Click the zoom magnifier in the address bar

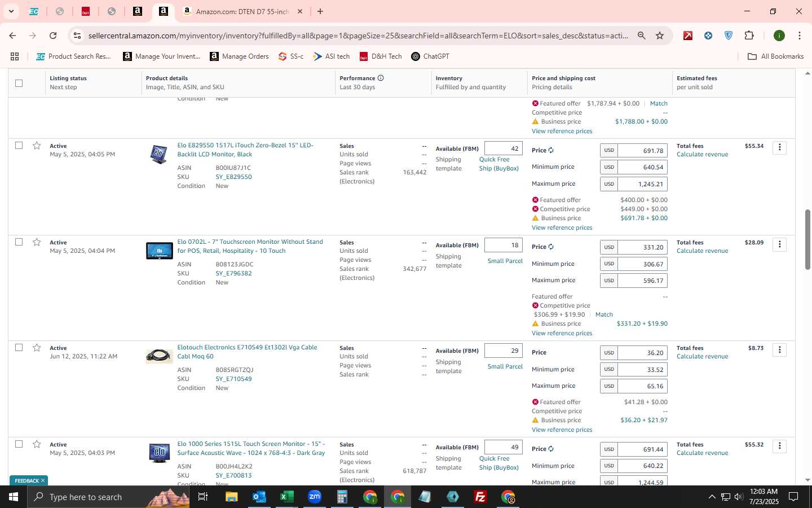coord(642,36)
